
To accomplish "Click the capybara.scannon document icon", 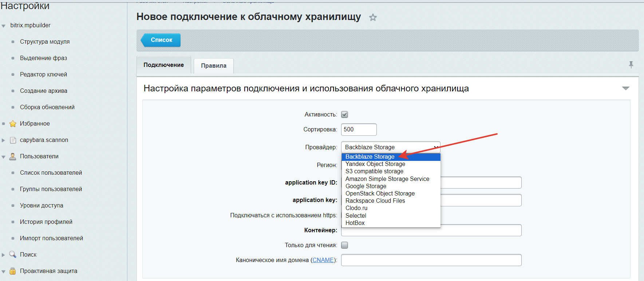I will click(x=13, y=140).
